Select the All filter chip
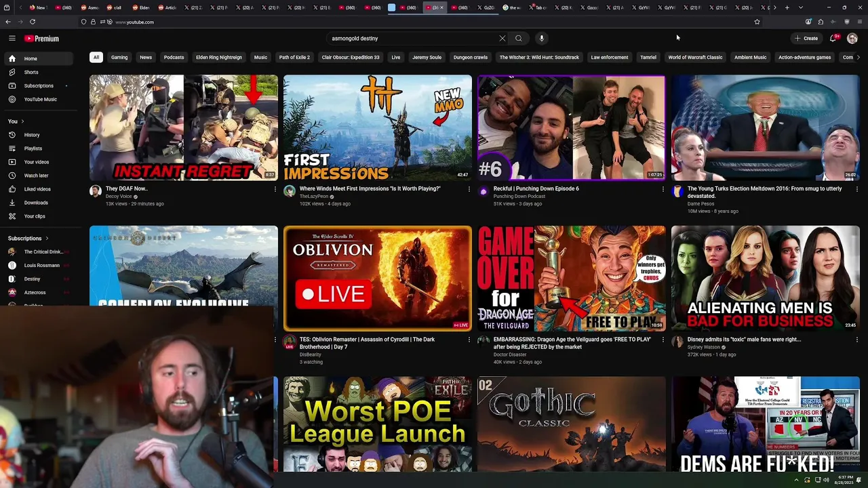The width and height of the screenshot is (868, 488). pos(96,58)
